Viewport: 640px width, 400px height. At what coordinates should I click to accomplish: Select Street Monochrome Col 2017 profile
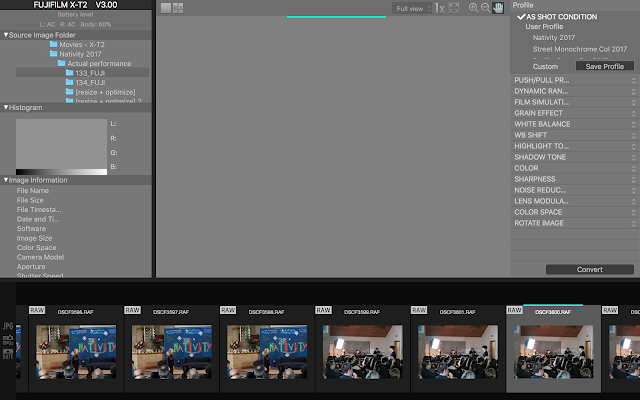580,49
